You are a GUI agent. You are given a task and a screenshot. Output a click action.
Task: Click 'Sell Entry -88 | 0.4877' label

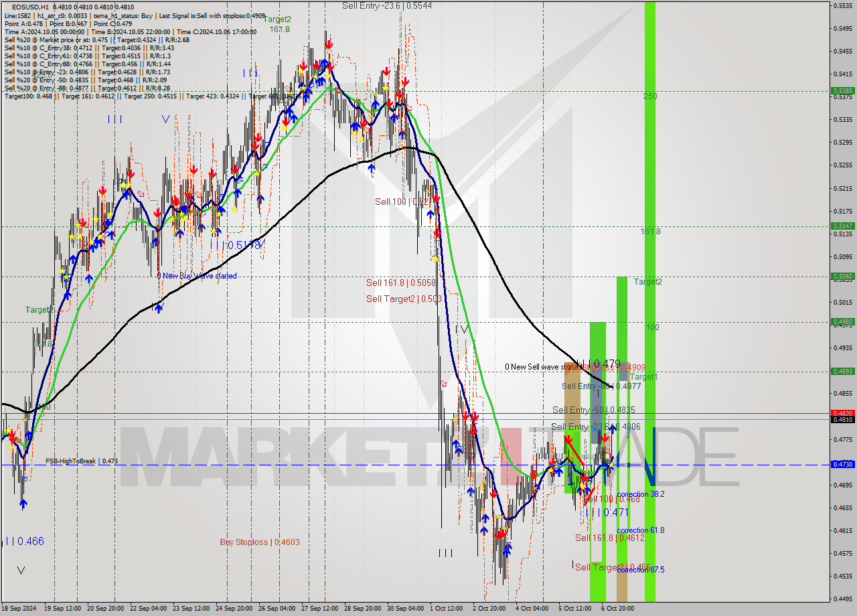(x=601, y=386)
